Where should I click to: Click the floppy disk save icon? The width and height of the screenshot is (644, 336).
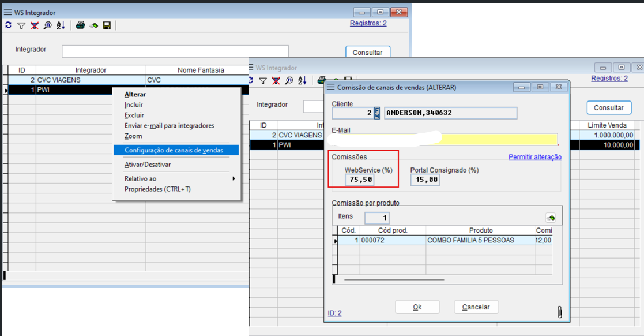(107, 25)
